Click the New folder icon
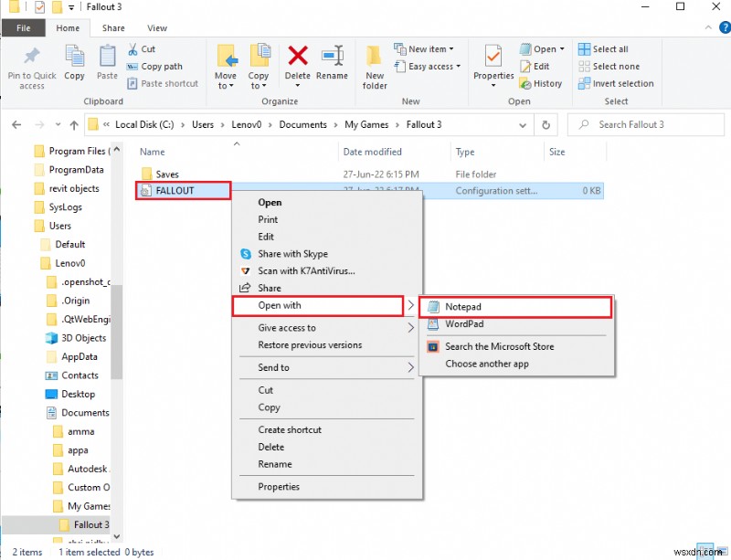 click(x=374, y=57)
